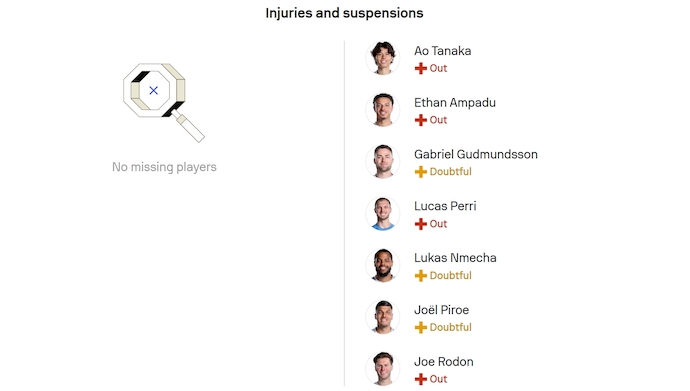This screenshot has width=690, height=391.
Task: Click the yellow cross icon under Lukas Nmecha
Action: point(421,276)
